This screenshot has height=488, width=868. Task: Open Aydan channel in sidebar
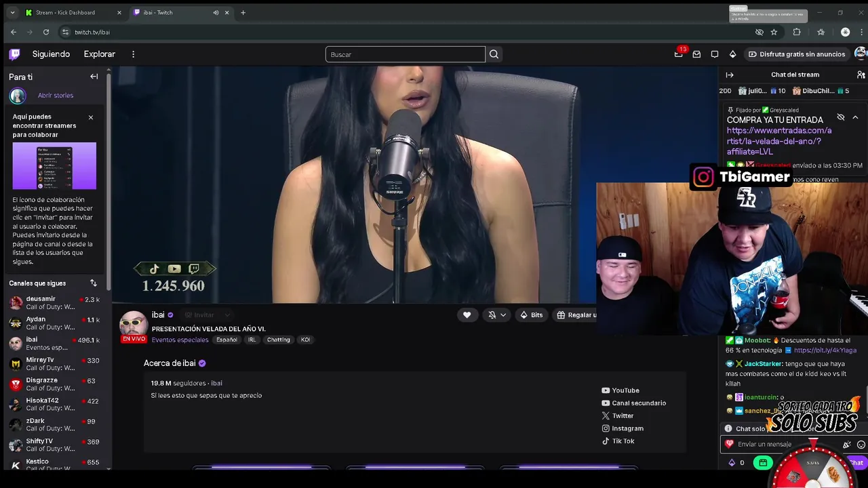coord(54,323)
